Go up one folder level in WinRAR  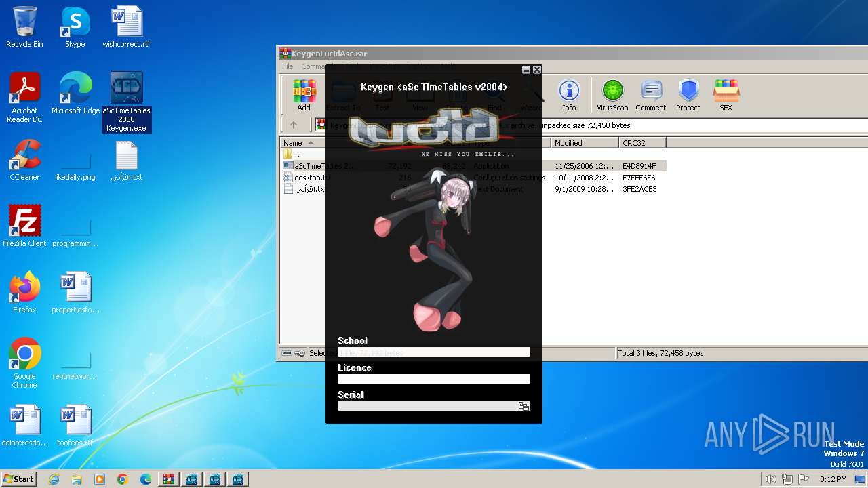coord(294,125)
